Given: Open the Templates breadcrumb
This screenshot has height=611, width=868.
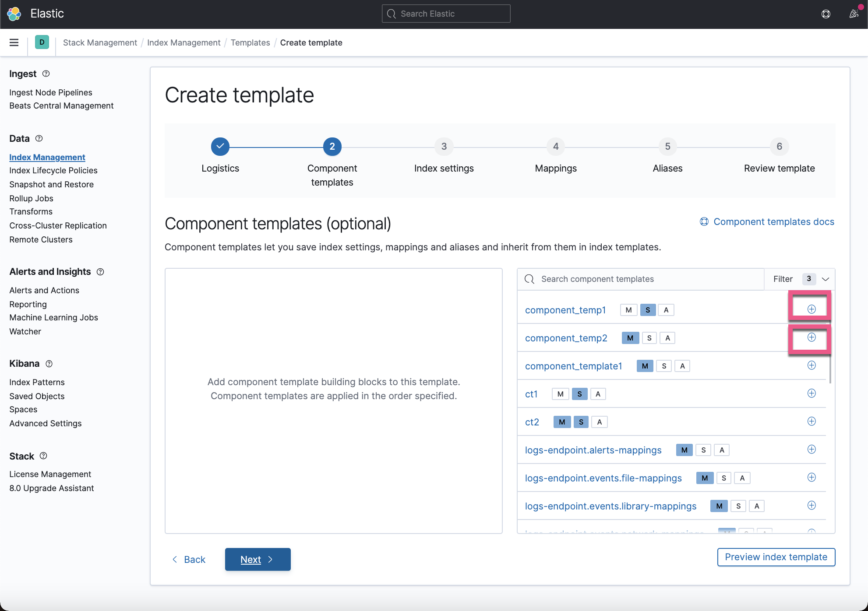Looking at the screenshot, I should (x=250, y=42).
